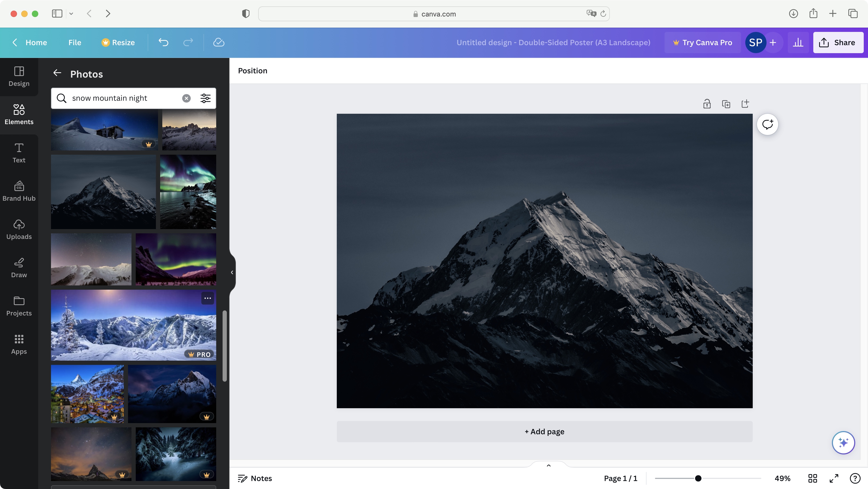Screen dimensions: 868x489
Task: Add a new page below the canvas
Action: point(544,431)
